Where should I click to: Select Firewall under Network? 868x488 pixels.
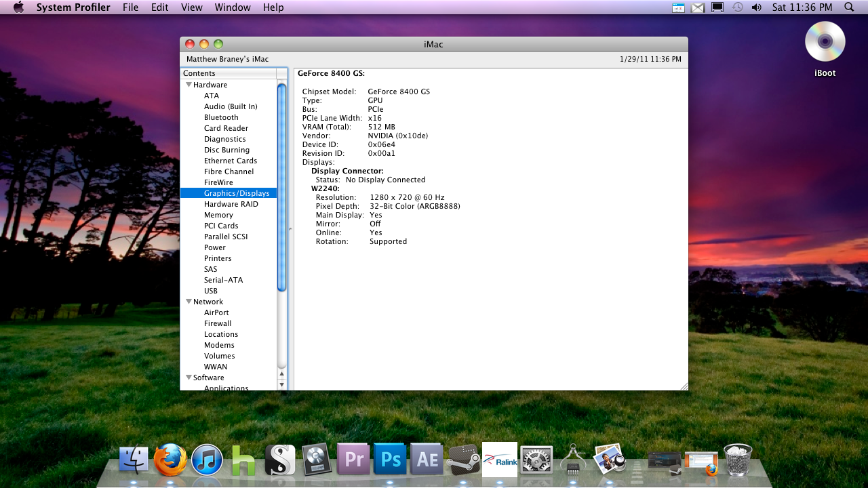pyautogui.click(x=218, y=323)
